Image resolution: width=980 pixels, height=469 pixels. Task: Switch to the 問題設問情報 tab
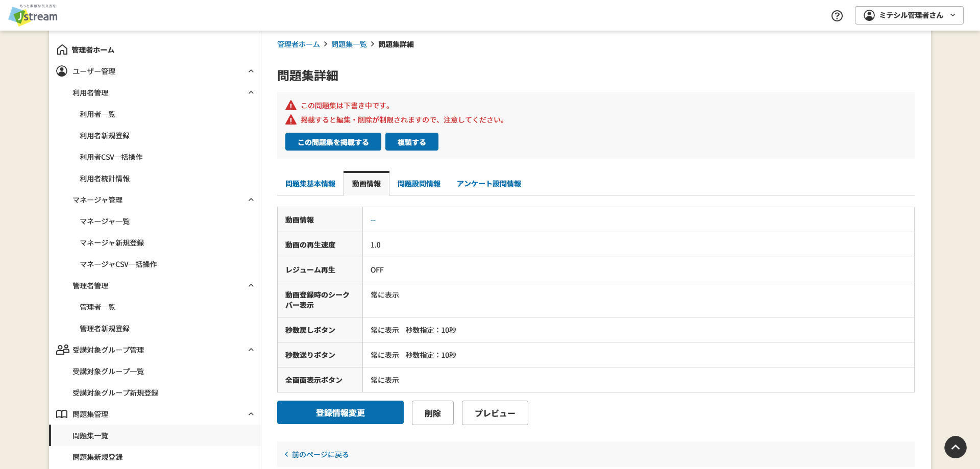tap(419, 184)
